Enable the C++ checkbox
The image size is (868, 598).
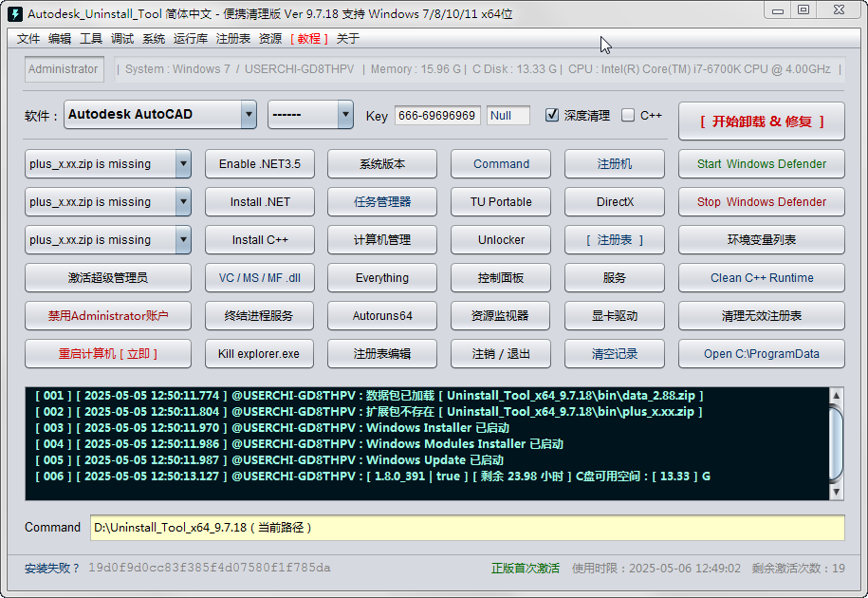point(628,115)
